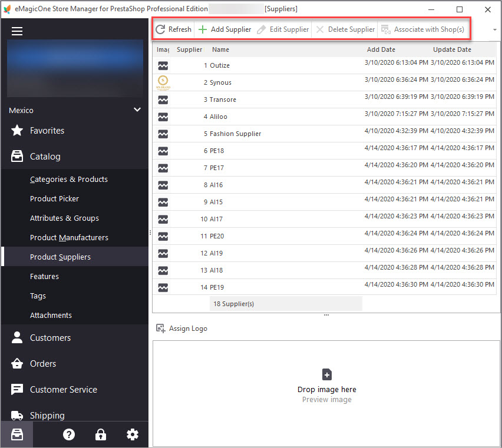
Task: Click the Transore placeholder image icon
Action: pos(163,99)
